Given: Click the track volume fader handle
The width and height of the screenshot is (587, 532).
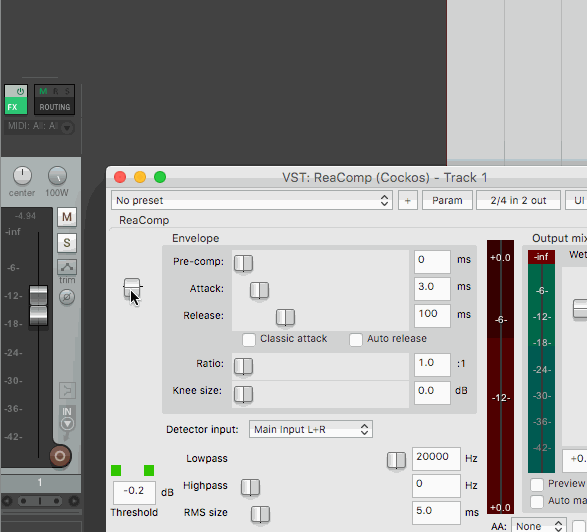Looking at the screenshot, I should 39,305.
